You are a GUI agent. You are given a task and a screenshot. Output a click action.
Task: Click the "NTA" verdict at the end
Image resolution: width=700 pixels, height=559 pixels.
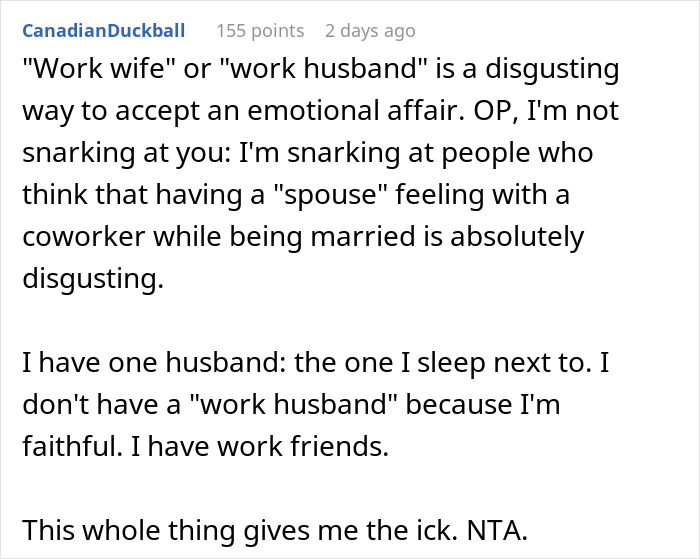[497, 530]
